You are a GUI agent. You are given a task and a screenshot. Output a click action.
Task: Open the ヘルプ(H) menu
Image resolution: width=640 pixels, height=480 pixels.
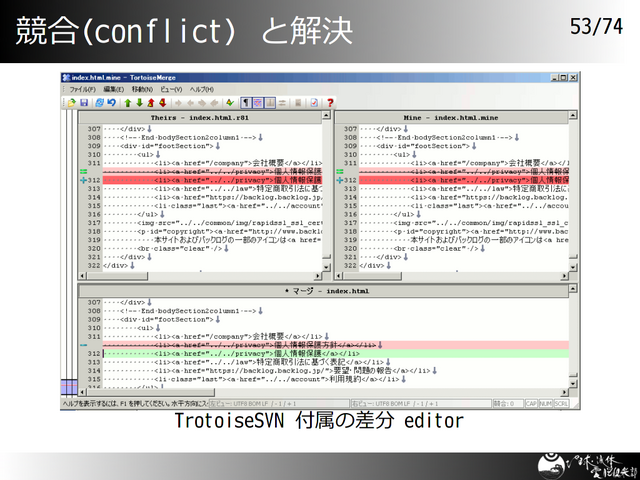pos(201,89)
